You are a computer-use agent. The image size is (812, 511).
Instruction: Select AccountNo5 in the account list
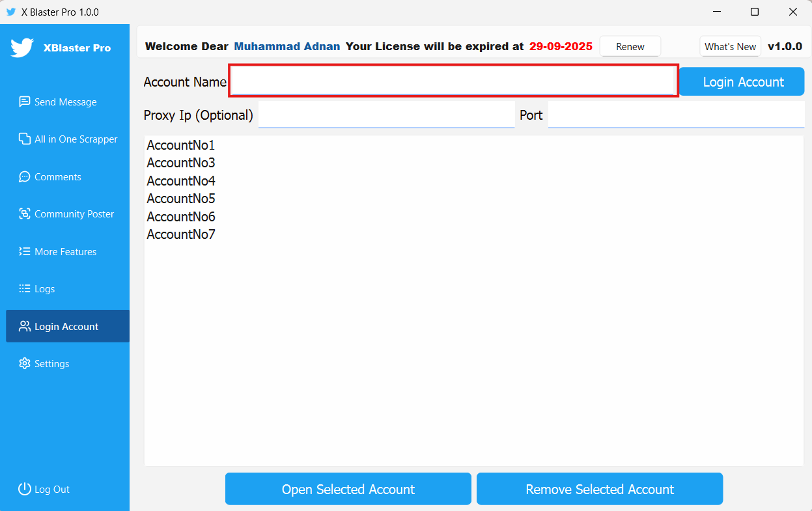click(x=181, y=199)
